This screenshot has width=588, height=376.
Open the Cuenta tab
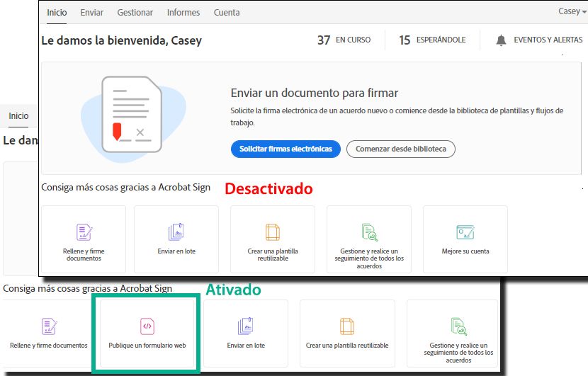pos(227,13)
